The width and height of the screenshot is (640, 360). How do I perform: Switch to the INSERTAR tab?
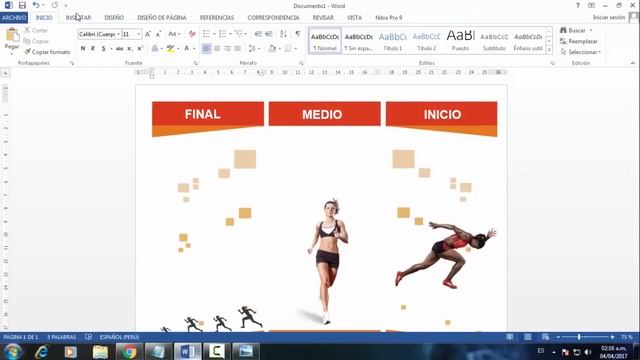coord(78,18)
